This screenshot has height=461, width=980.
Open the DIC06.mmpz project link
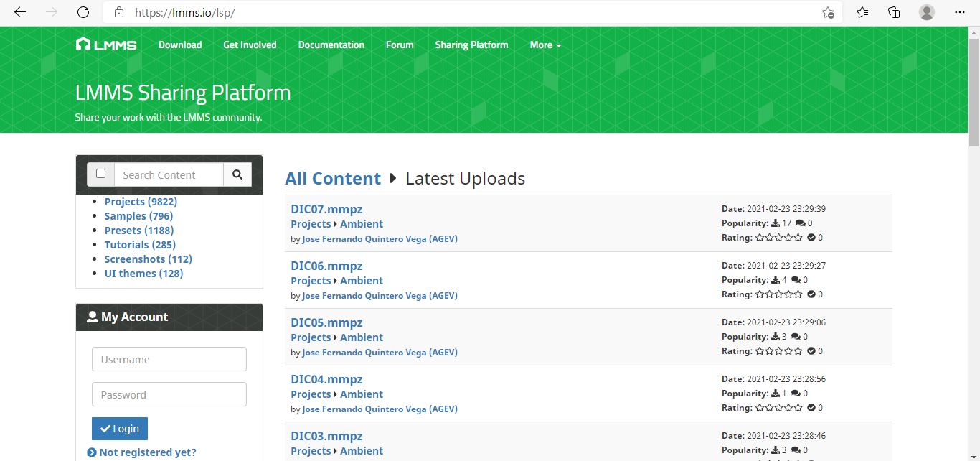point(326,266)
